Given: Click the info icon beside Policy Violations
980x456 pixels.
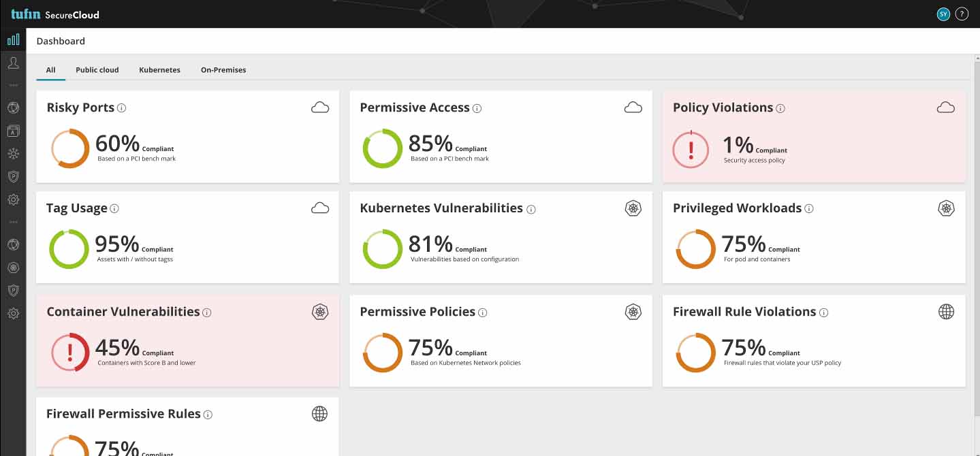Looking at the screenshot, I should pyautogui.click(x=780, y=108).
